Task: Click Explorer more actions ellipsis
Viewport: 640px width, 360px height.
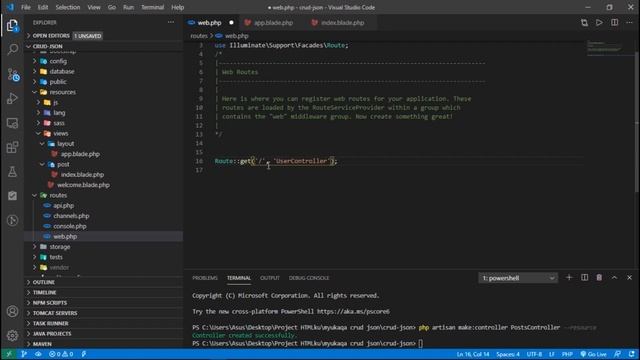Action: (x=171, y=22)
